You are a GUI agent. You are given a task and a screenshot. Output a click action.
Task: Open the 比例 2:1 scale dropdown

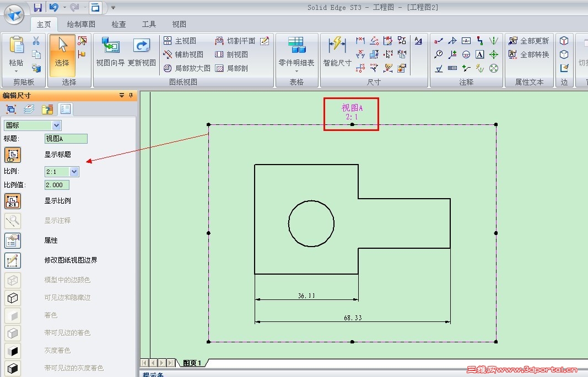pyautogui.click(x=74, y=172)
